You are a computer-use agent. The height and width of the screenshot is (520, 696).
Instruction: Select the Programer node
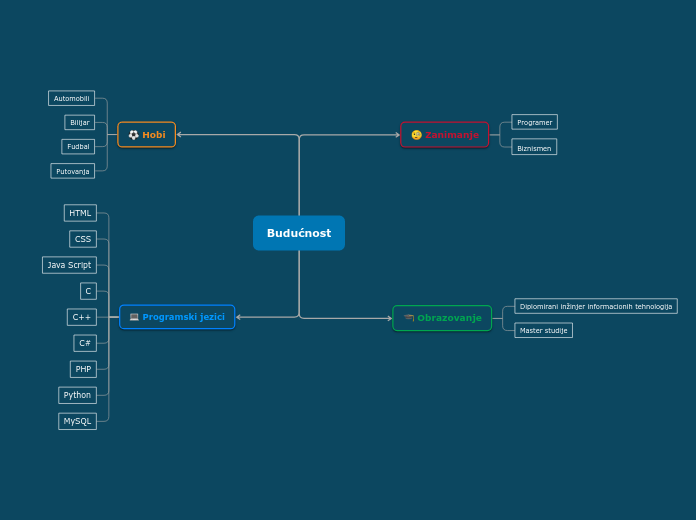pyautogui.click(x=534, y=122)
